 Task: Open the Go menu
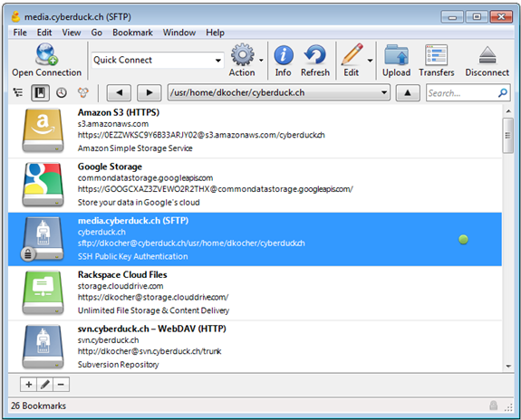96,33
